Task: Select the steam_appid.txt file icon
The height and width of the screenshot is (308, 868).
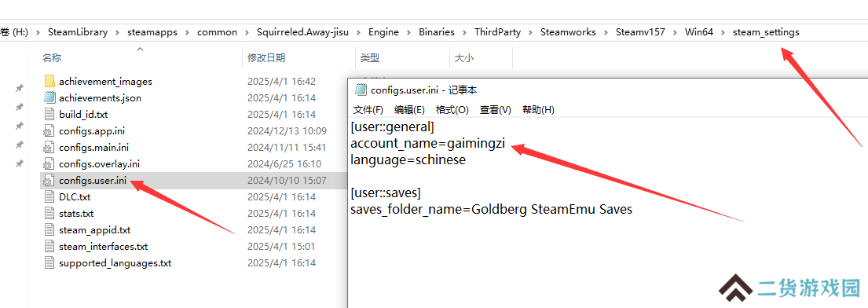Action: (x=49, y=230)
